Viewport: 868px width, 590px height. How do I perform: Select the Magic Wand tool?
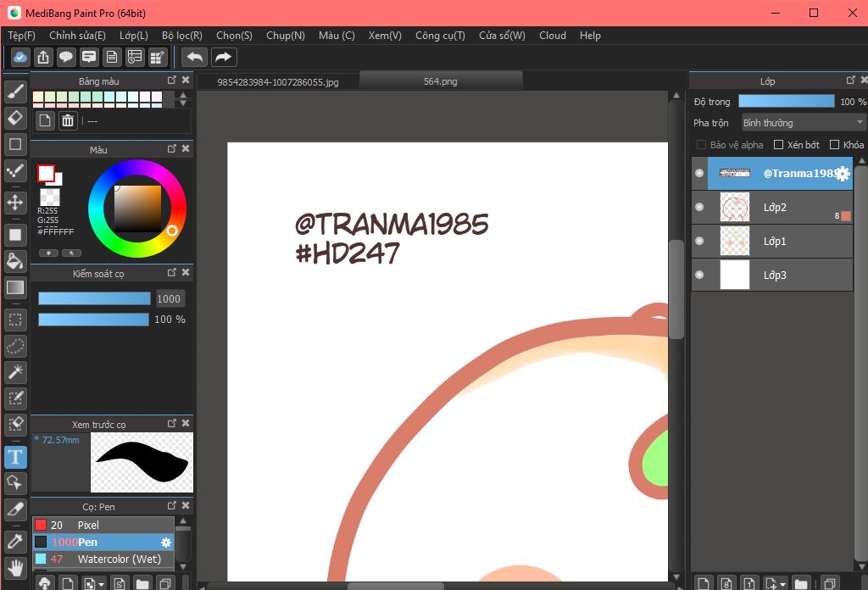(15, 372)
